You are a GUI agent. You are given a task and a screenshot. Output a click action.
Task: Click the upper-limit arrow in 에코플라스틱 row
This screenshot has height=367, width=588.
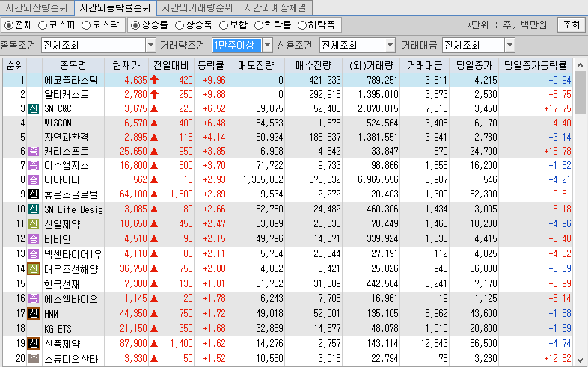(154, 80)
